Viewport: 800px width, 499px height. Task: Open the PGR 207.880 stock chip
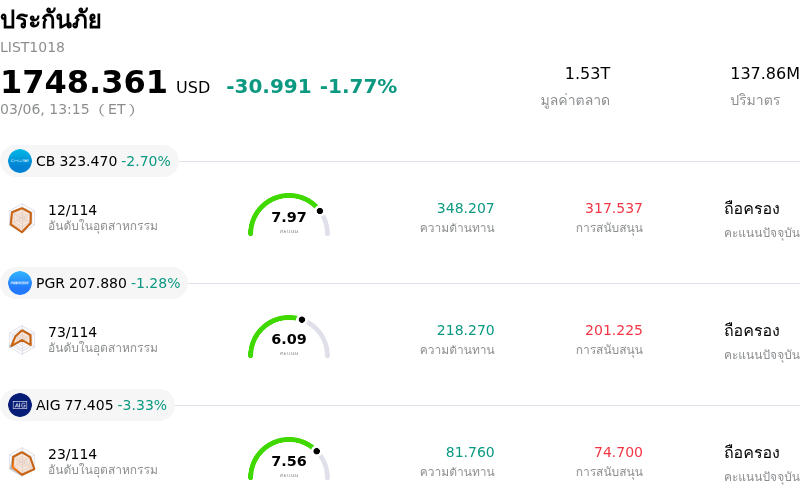[94, 283]
